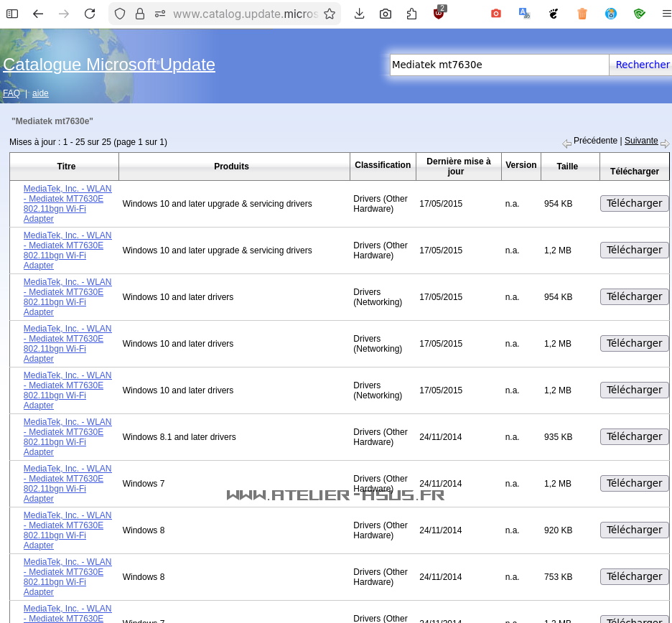Click the screenshot camera icon in toolbar

coord(386,14)
